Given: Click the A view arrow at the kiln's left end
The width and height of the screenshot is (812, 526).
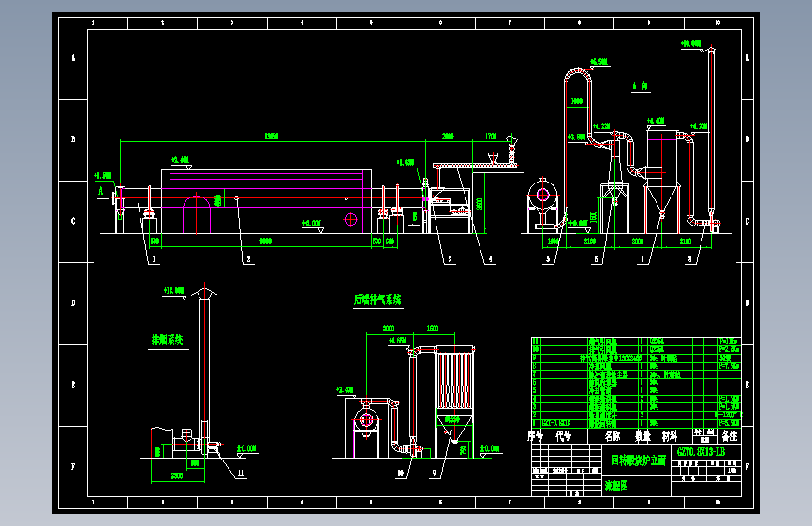Looking at the screenshot, I should pyautogui.click(x=101, y=191).
